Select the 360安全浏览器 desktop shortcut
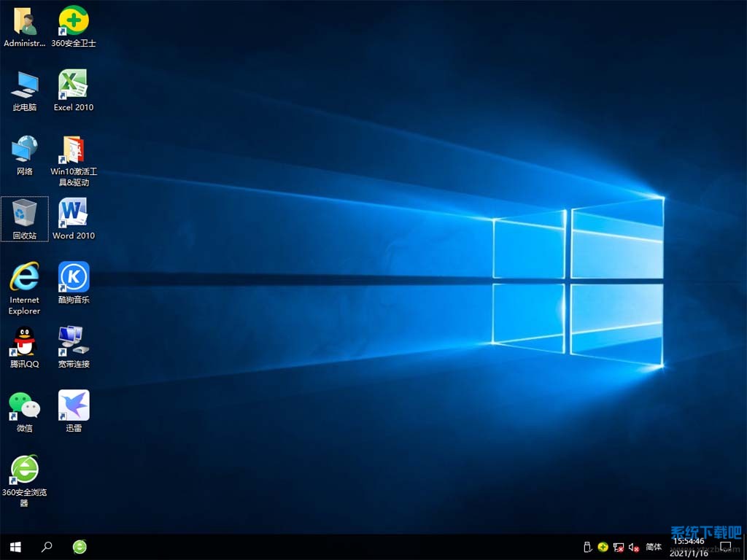This screenshot has width=747, height=560. tap(24, 470)
